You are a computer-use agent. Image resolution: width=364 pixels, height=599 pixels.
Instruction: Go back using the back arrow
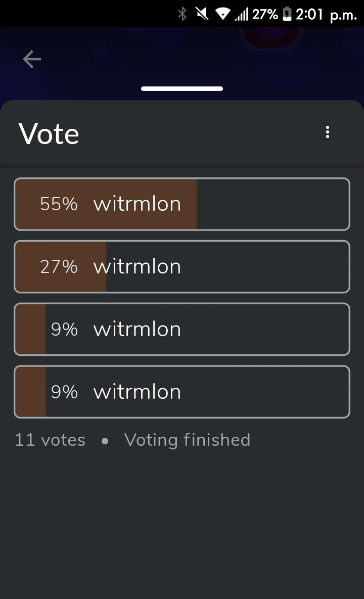(x=32, y=60)
